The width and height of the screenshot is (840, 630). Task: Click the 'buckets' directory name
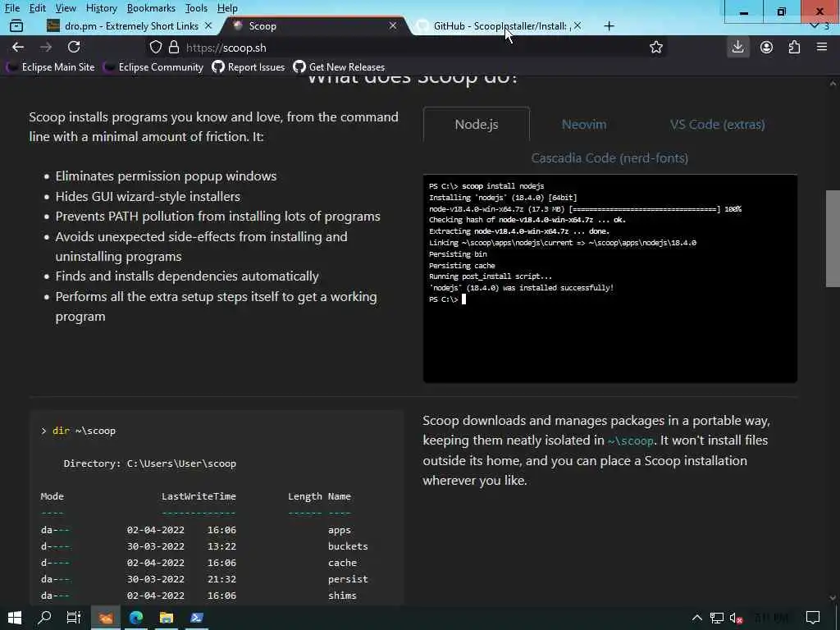pyautogui.click(x=348, y=546)
